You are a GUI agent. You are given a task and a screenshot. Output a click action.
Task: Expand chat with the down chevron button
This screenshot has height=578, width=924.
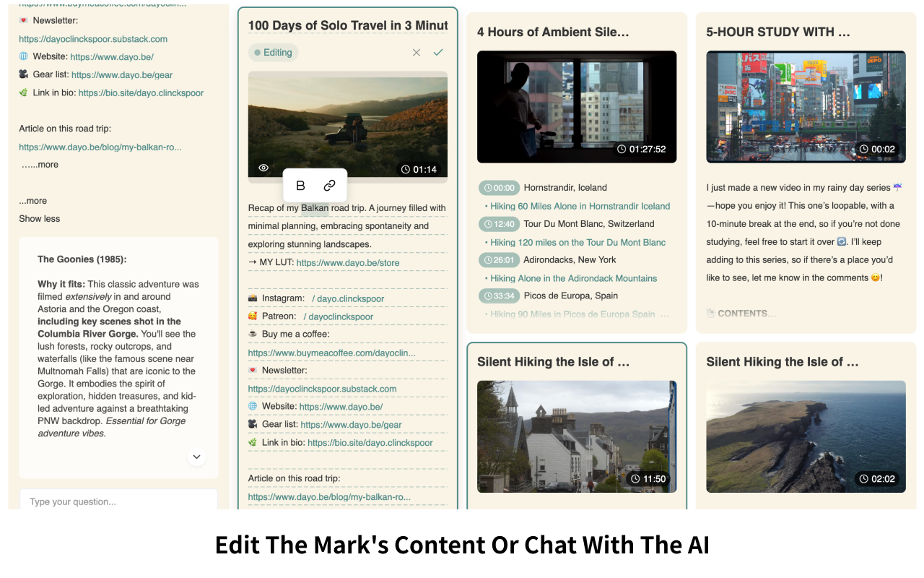(196, 457)
